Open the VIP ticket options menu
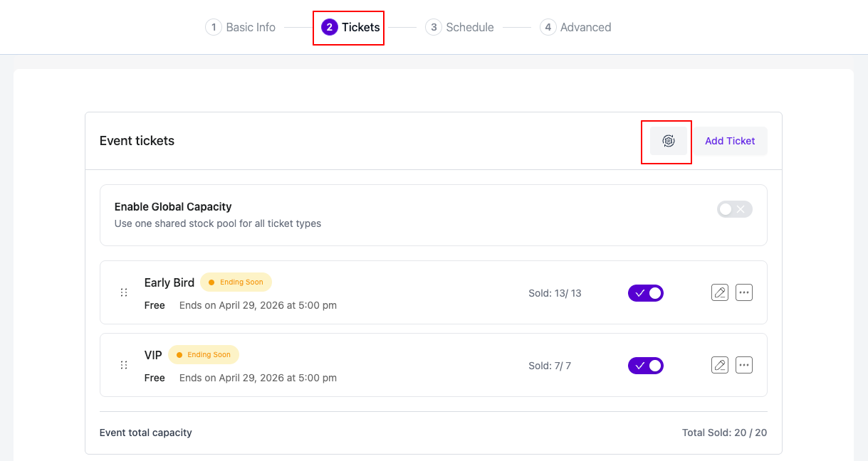Screen dimensions: 868x461 click(743, 365)
